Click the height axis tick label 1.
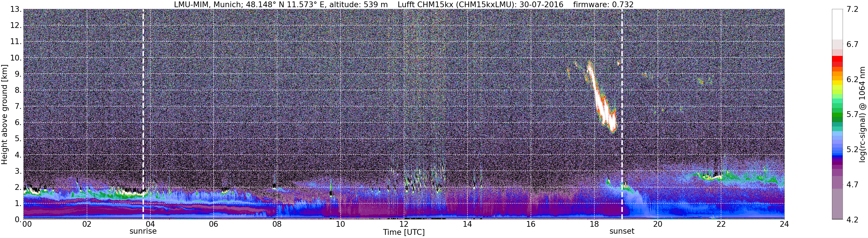Image resolution: width=868 pixels, height=238 pixels. (x=18, y=203)
